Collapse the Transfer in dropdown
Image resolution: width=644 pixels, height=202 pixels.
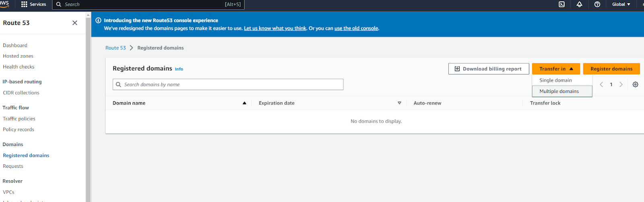coord(556,69)
